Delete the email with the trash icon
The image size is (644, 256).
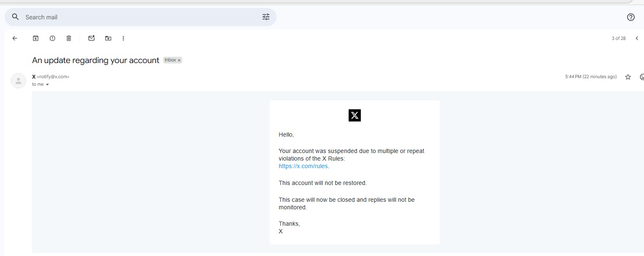pyautogui.click(x=69, y=38)
